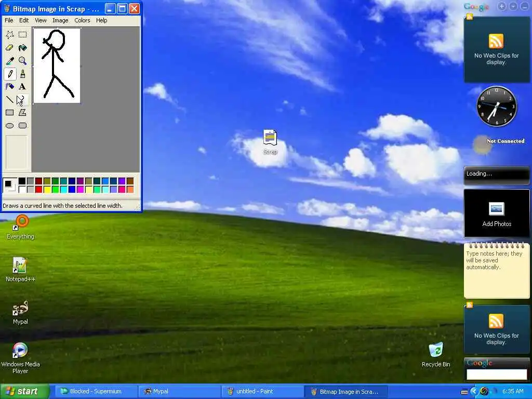Screen dimensions: 532x399
Task: Select the light gray palette color
Action: 30,189
